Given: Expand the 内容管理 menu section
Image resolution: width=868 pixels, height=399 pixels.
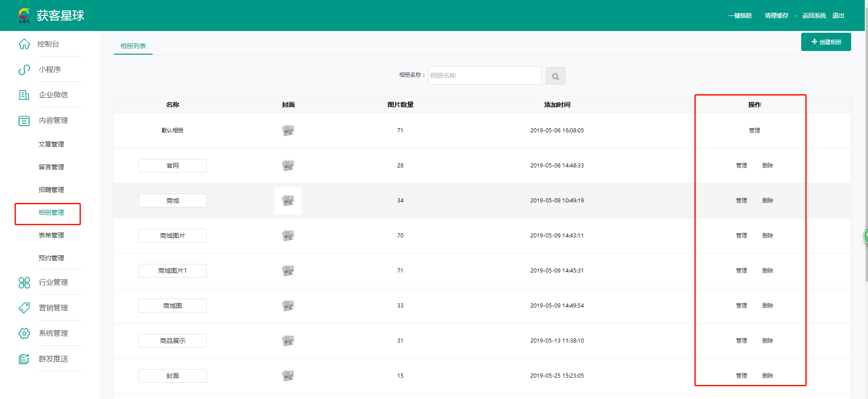Looking at the screenshot, I should point(53,121).
